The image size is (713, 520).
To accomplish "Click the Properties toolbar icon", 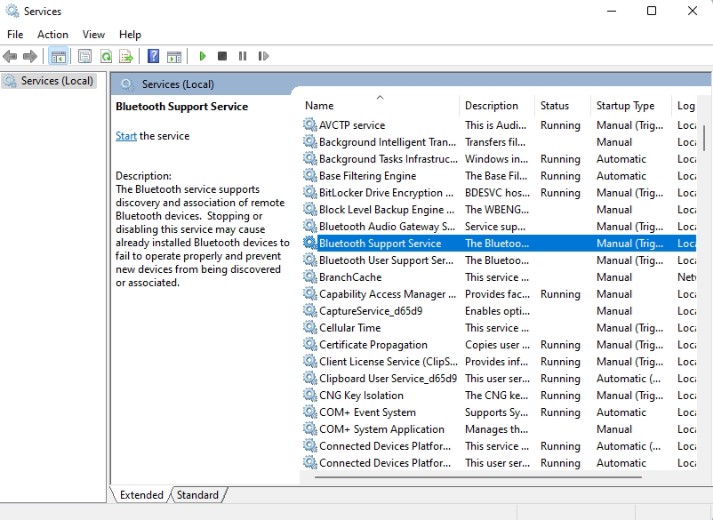I will click(85, 57).
